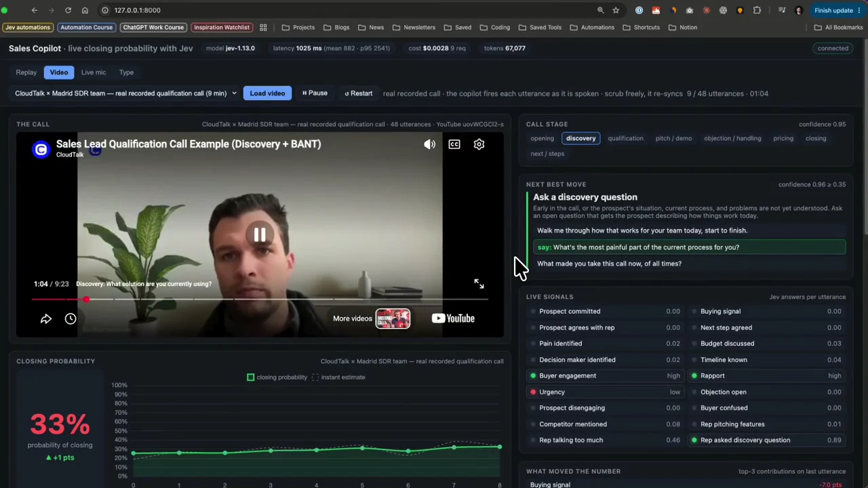Select the pitch / demo stage
The height and width of the screenshot is (488, 868).
click(x=673, y=138)
